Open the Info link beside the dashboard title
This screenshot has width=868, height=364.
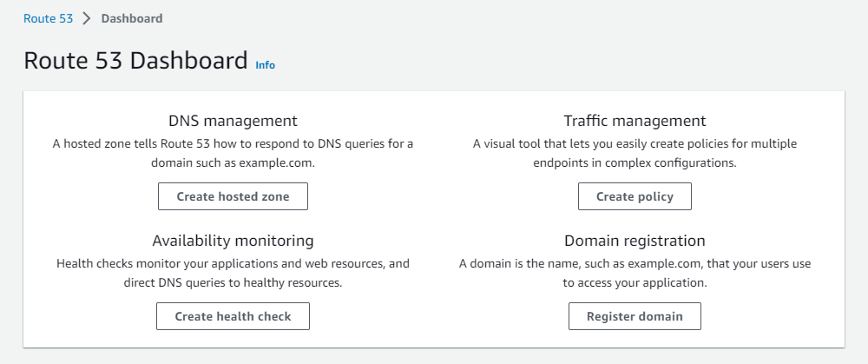pos(265,65)
